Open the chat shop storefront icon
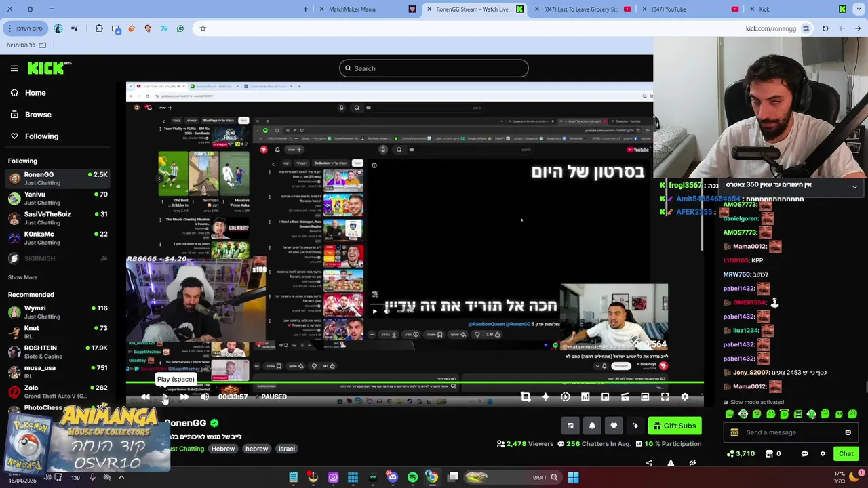868x488 pixels. click(770, 454)
